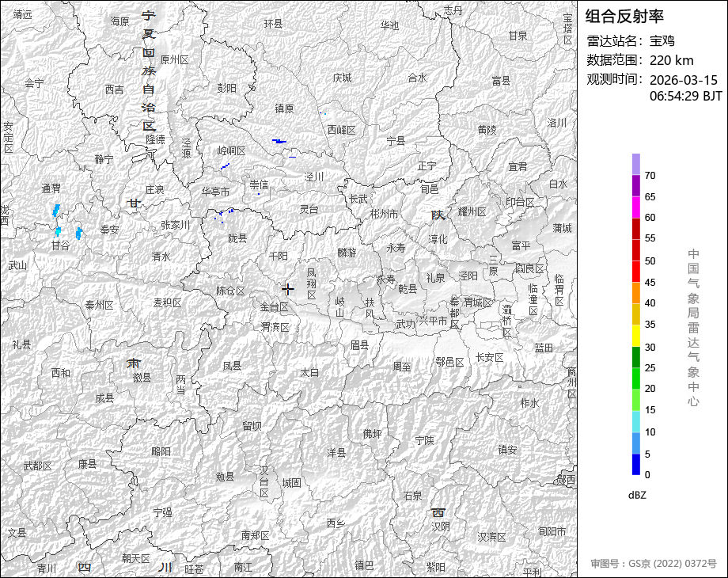The width and height of the screenshot is (728, 578).
Task: Click the 佛坪 map label
Action: [373, 434]
